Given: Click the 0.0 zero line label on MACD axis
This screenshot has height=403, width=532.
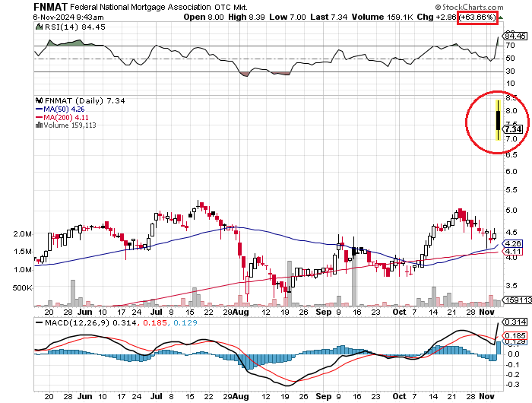Looking at the screenshot, I should point(514,354).
